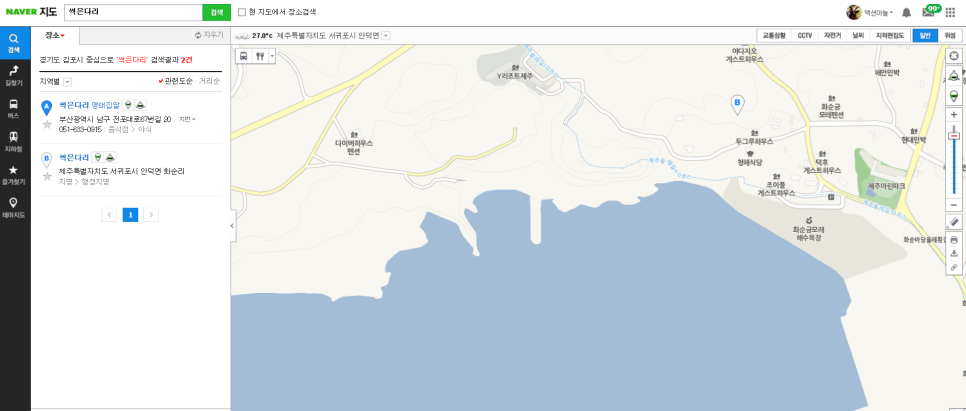This screenshot has height=411, width=966.
Task: Click the distance ruler tool on the map
Action: (x=954, y=222)
